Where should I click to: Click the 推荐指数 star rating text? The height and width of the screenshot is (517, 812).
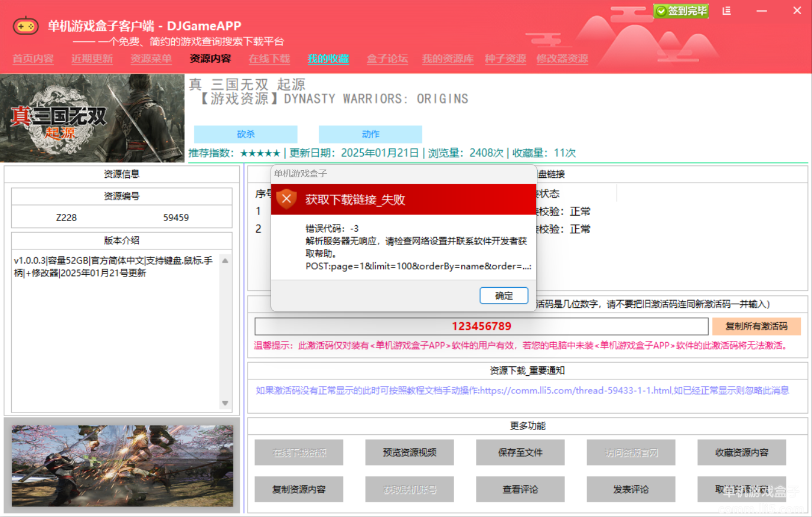click(234, 153)
